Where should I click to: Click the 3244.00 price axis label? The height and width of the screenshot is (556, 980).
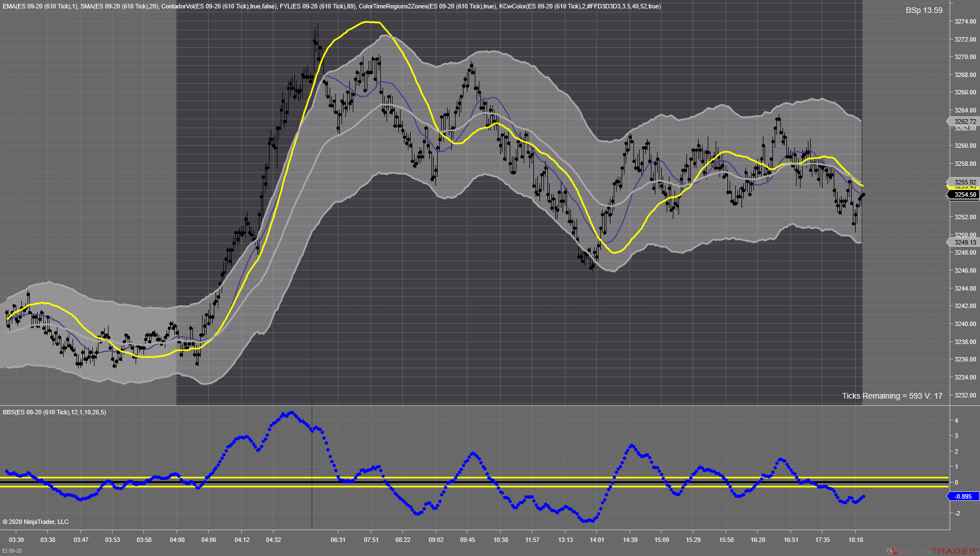coord(965,289)
